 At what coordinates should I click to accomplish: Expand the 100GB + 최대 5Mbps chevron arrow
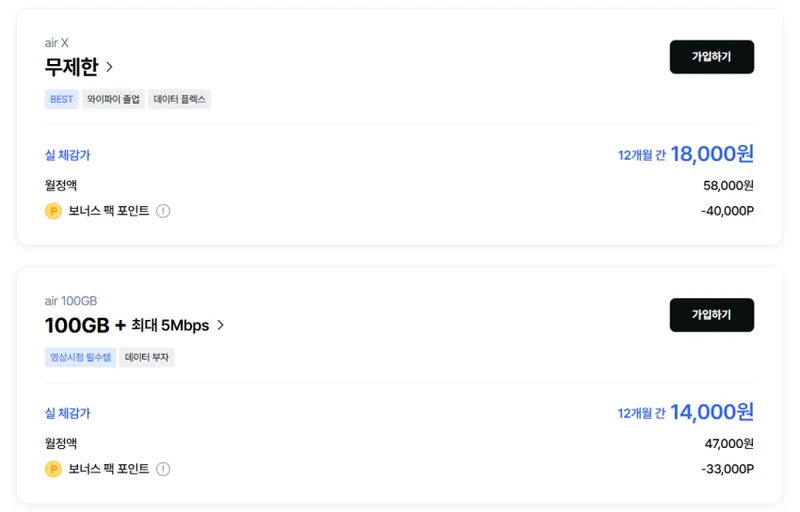point(220,325)
